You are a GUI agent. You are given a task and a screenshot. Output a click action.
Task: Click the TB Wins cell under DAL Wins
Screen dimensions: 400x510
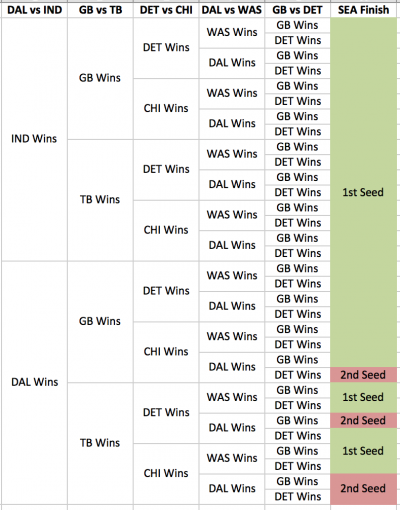[100, 443]
